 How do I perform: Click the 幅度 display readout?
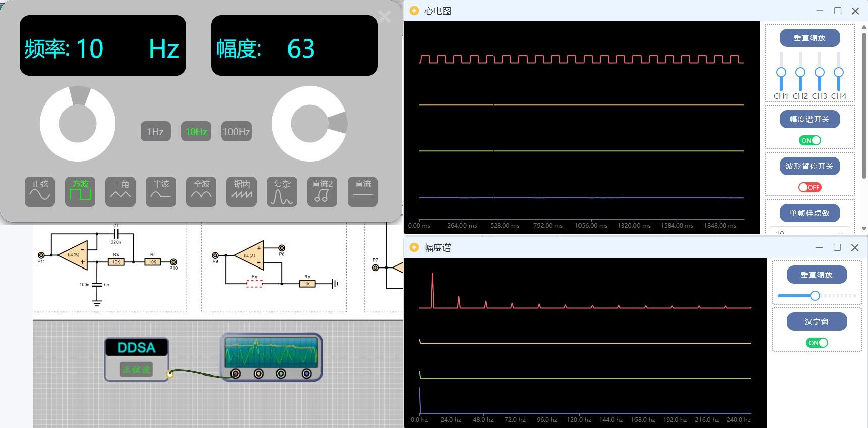295,45
